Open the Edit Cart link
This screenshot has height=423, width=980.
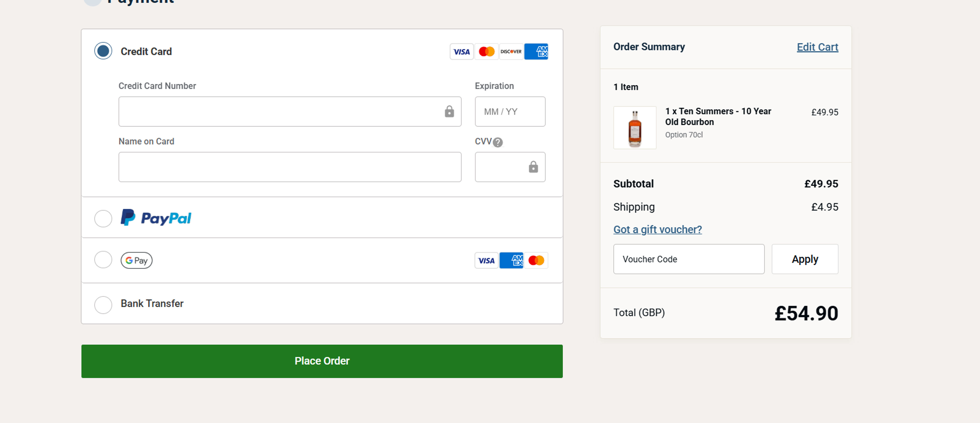pyautogui.click(x=817, y=47)
